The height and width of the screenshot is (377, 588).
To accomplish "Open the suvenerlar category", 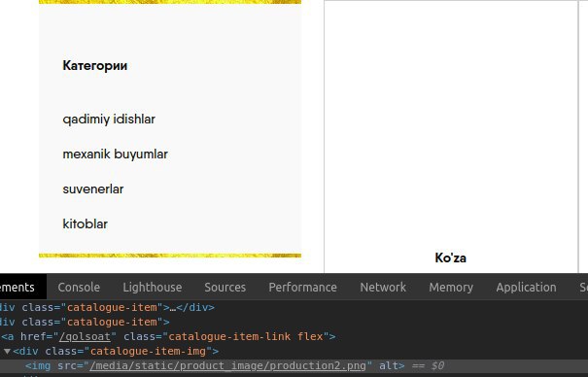I will [93, 188].
